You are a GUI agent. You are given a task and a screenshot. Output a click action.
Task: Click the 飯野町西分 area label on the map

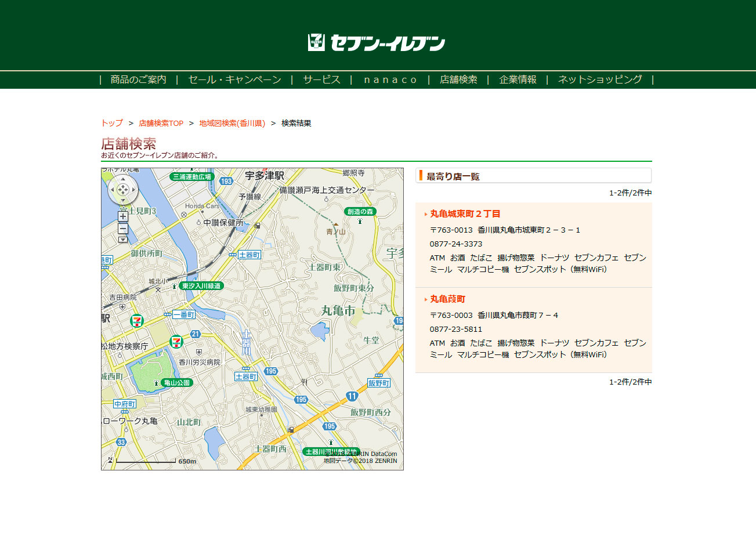[371, 412]
